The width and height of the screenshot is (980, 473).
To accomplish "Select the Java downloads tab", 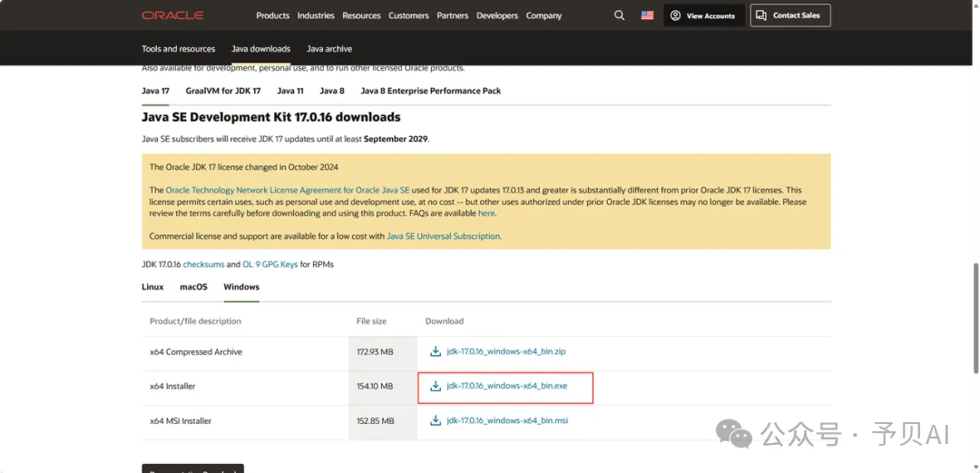I will 260,49.
